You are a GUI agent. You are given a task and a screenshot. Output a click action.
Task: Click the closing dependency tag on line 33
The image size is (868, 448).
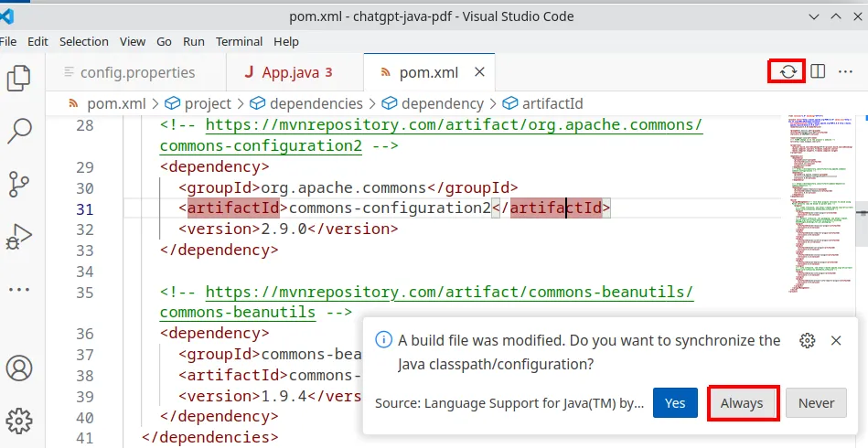(x=220, y=250)
